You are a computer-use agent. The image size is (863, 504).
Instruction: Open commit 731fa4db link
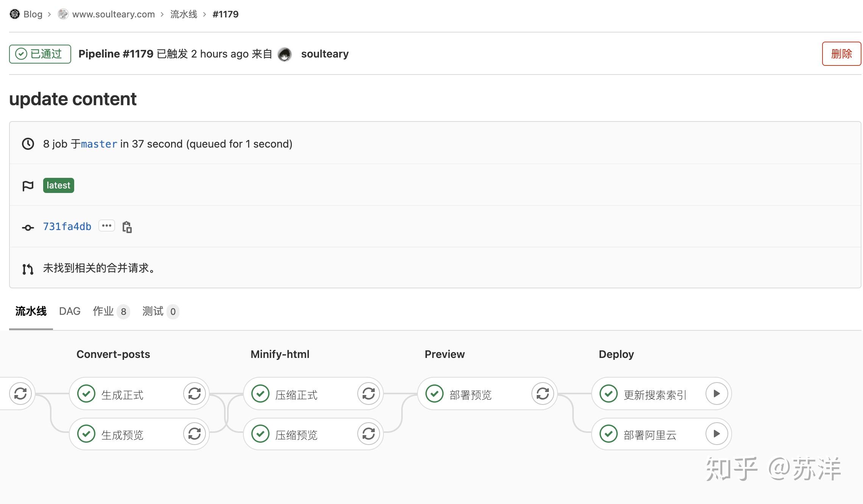click(x=67, y=227)
